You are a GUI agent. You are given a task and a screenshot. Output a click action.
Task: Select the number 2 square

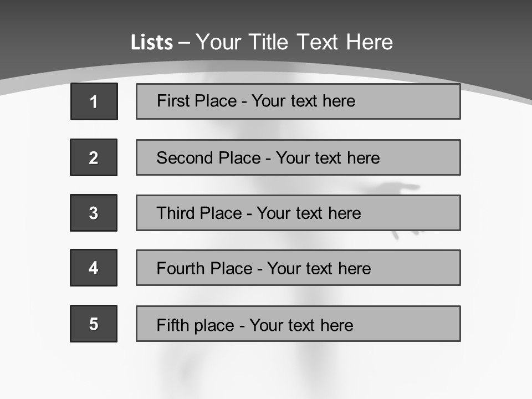(x=94, y=157)
